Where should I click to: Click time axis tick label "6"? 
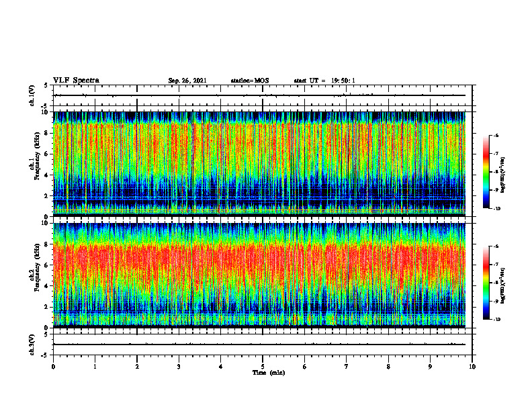[304, 367]
